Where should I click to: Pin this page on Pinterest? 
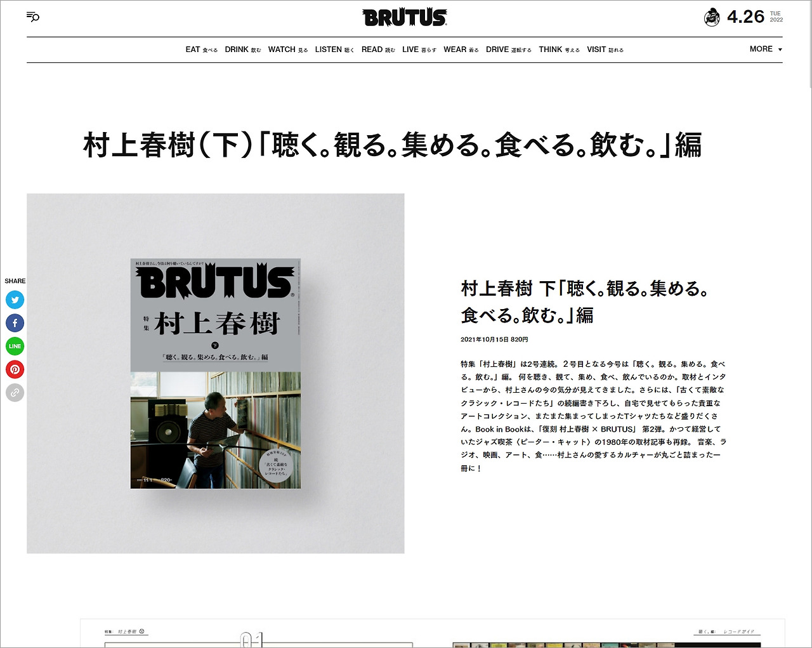pyautogui.click(x=15, y=369)
